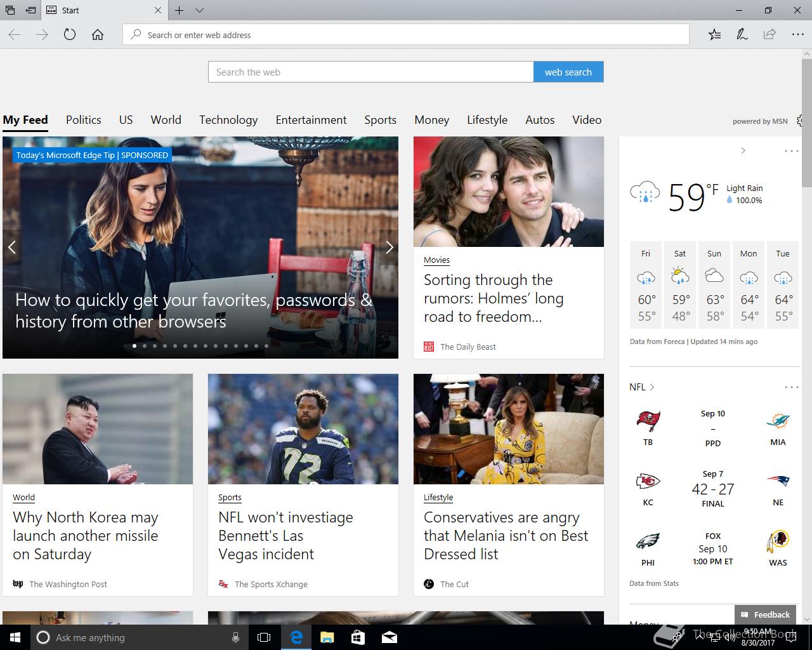Click the Feedback button
The width and height of the screenshot is (812, 650).
tap(766, 614)
